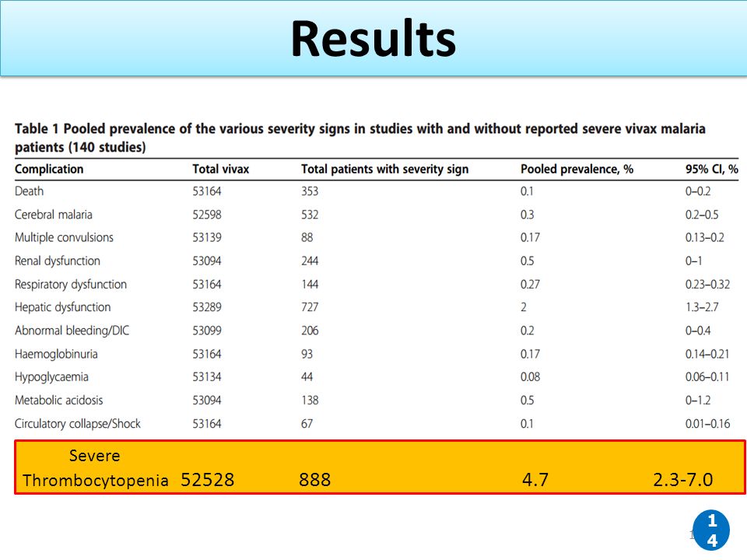Screen dimensions: 747x560
Task: Click the 0.14–0.21 confidence interval
Action: point(707,354)
